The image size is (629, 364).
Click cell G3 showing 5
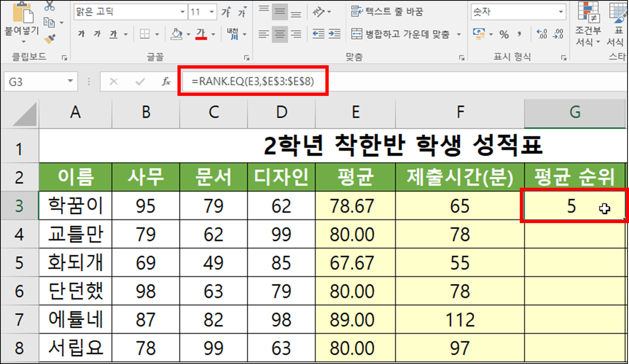point(575,205)
